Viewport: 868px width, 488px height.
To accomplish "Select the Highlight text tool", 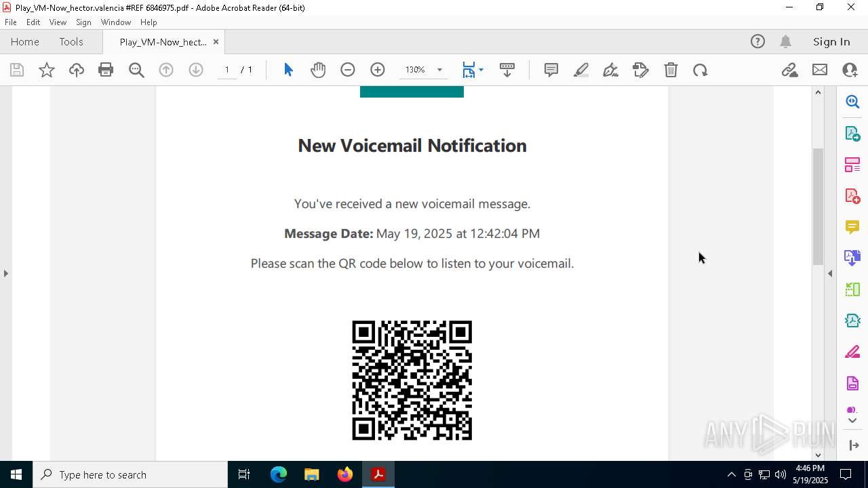I will [581, 70].
